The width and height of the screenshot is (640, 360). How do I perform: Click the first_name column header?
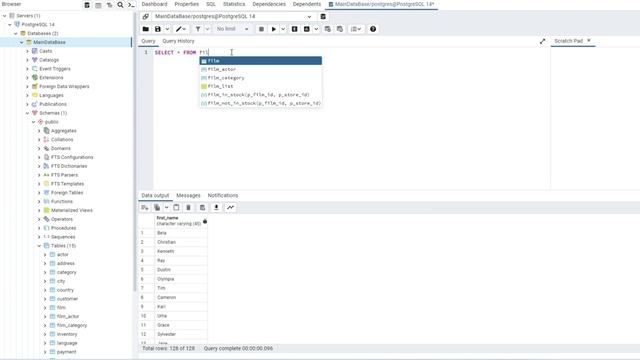tap(181, 221)
